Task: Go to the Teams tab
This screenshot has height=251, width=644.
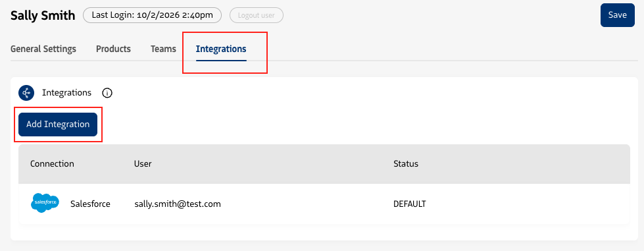Action: click(x=163, y=49)
